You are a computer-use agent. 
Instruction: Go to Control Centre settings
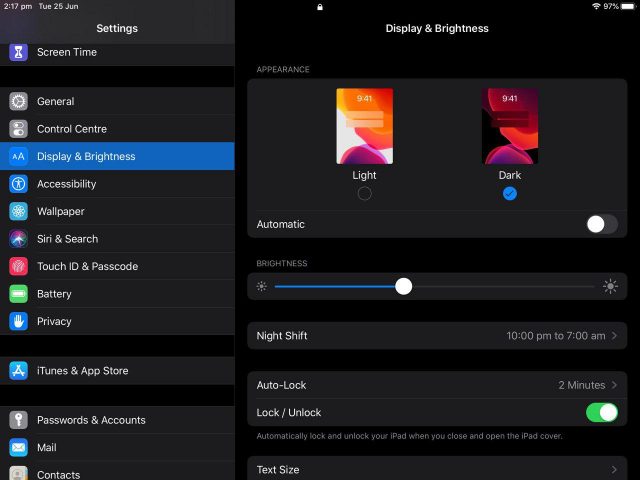117,129
